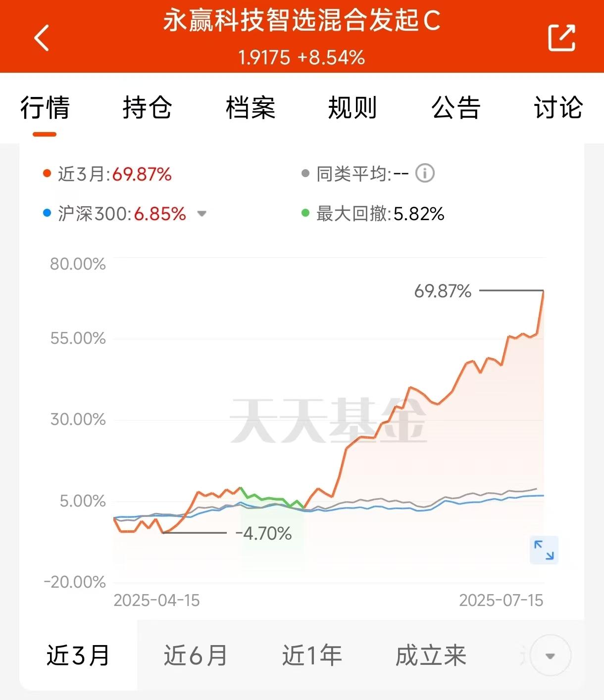This screenshot has width=604, height=700.
Task: Select the 近6月 time range
Action: (196, 655)
